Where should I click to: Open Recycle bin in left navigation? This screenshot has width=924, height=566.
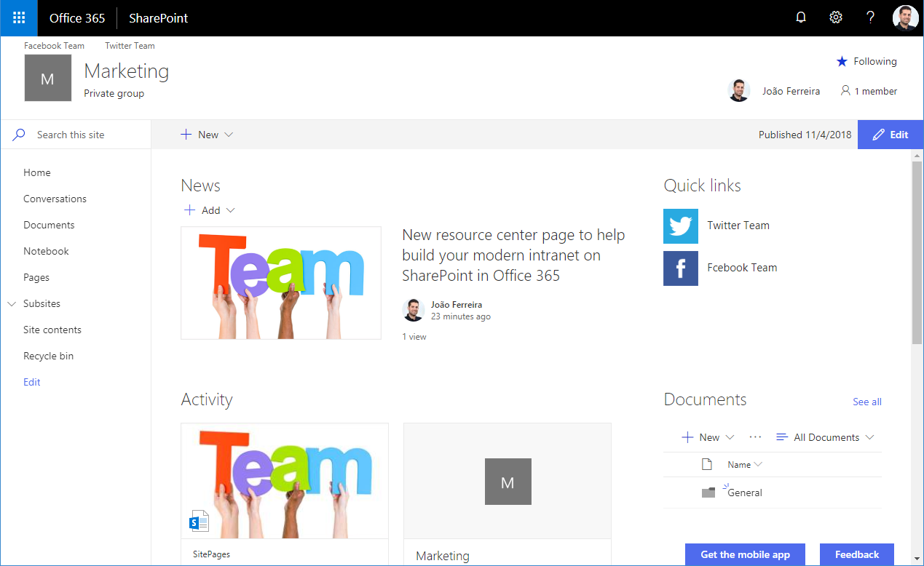pos(48,356)
